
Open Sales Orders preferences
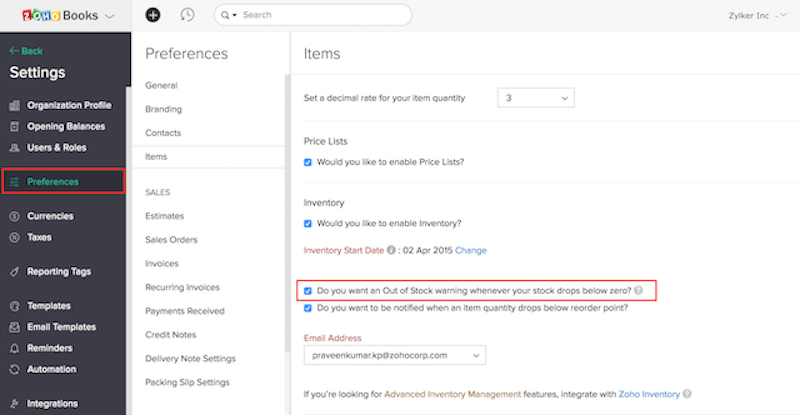pos(171,240)
